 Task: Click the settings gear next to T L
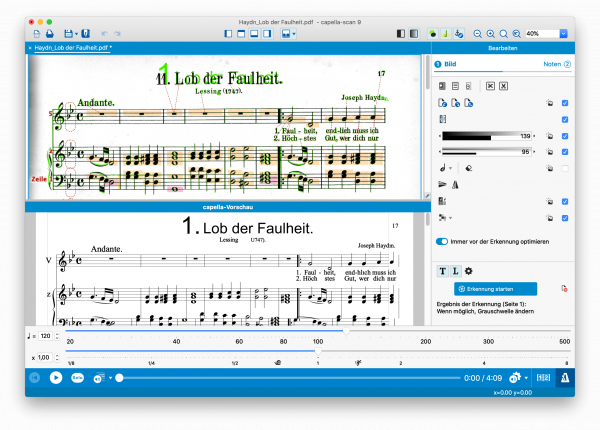pyautogui.click(x=470, y=271)
